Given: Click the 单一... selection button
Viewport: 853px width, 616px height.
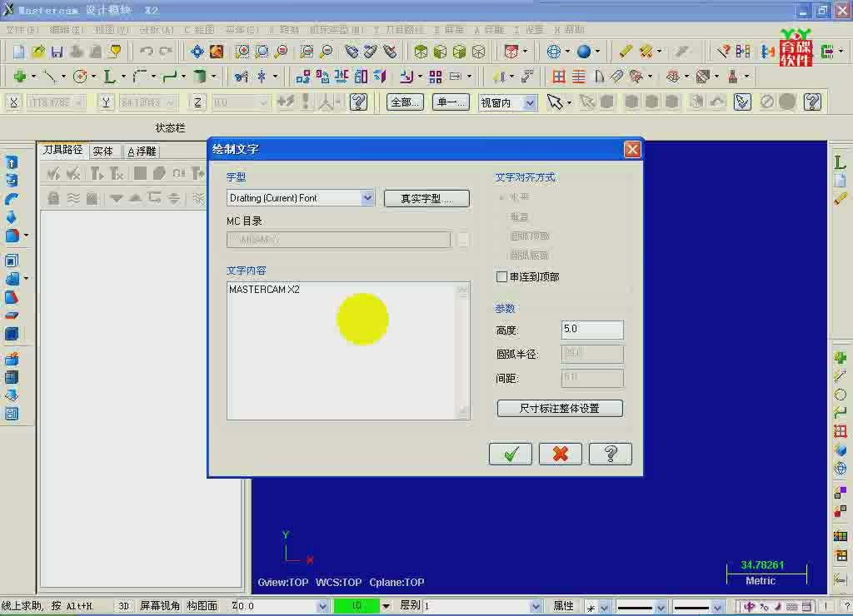Looking at the screenshot, I should click(451, 102).
